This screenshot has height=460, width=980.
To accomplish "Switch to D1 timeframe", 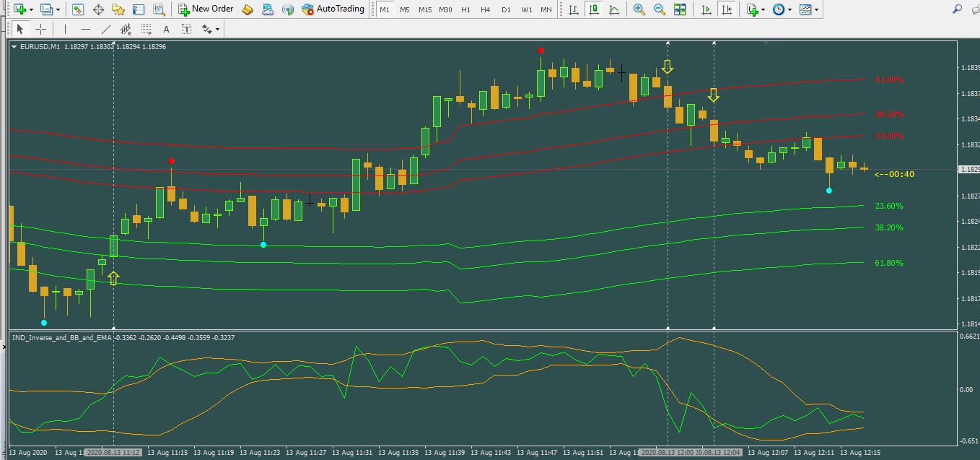I will [506, 10].
